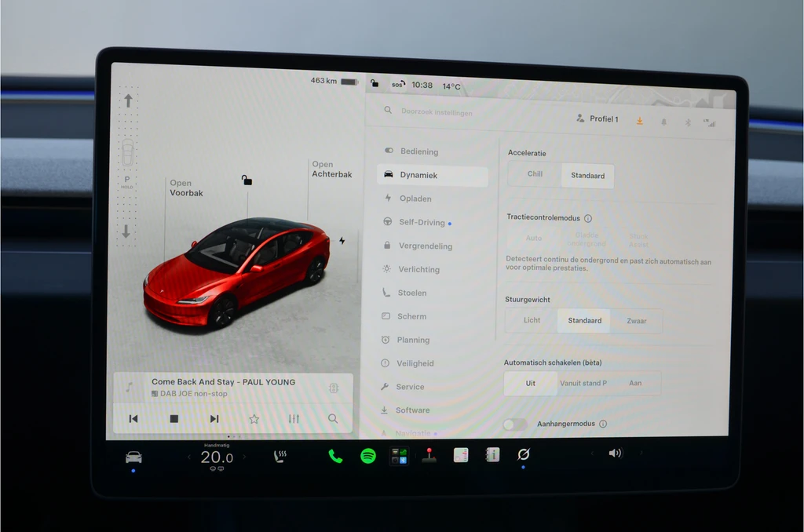The width and height of the screenshot is (804, 532).
Task: Open the Verlichting settings menu
Action: point(431,269)
